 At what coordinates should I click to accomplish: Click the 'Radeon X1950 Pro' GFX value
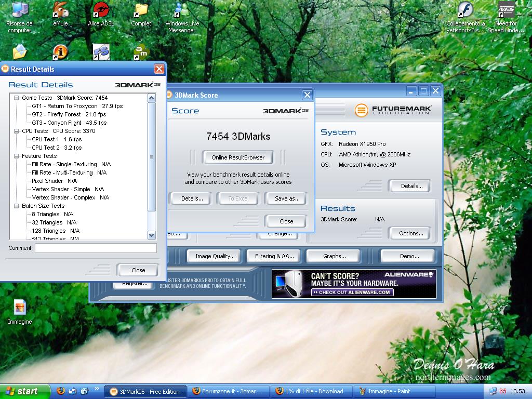(362, 144)
